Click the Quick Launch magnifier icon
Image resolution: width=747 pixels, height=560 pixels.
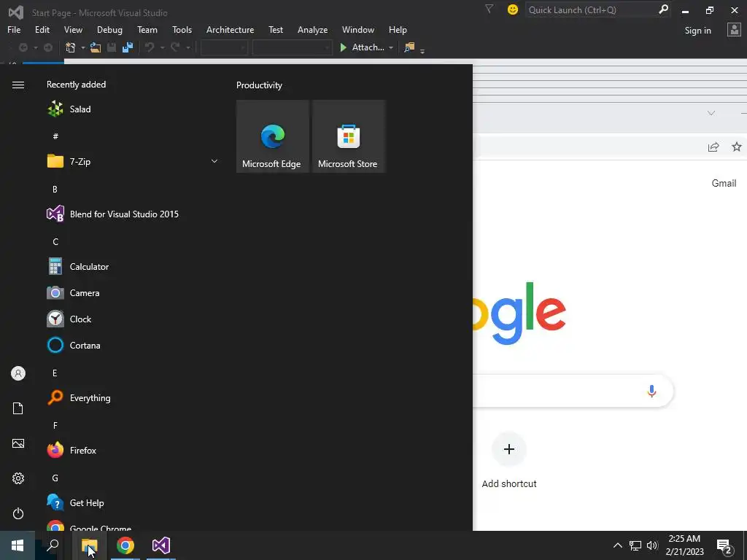pyautogui.click(x=663, y=9)
